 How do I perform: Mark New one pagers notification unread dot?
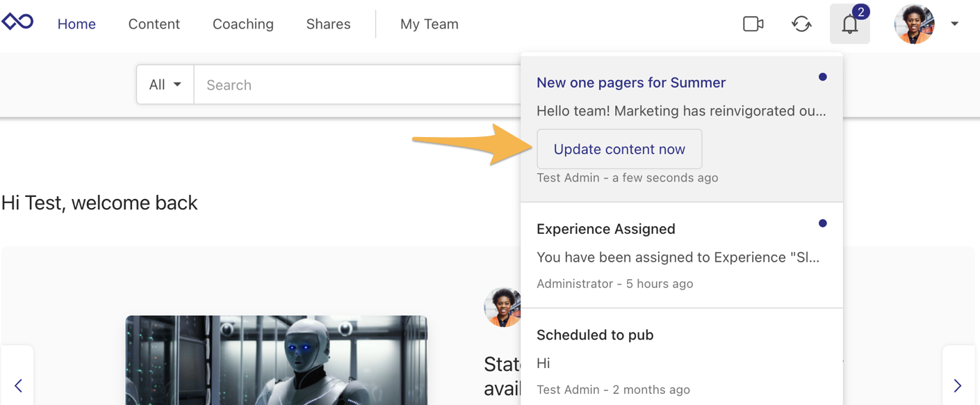[x=822, y=77]
